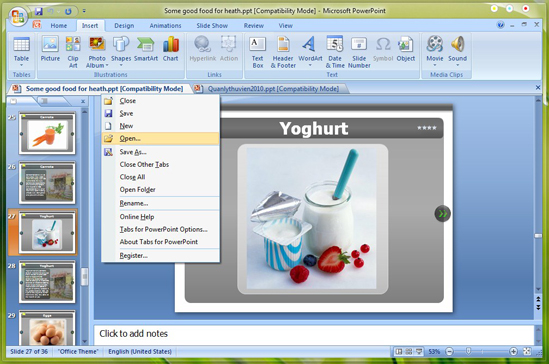Open Header & Footer settings

coord(283,52)
